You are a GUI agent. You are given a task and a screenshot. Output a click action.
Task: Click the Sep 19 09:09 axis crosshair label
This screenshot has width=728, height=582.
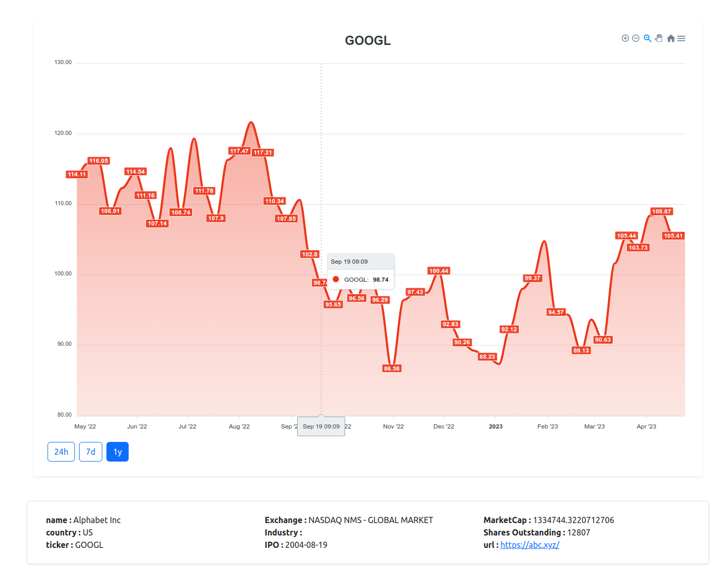point(321,426)
